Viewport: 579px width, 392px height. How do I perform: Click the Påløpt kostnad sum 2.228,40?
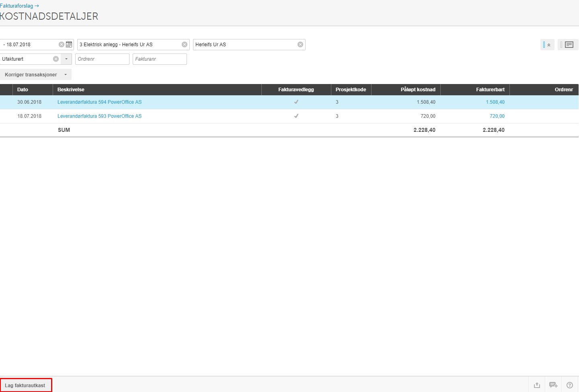pyautogui.click(x=424, y=130)
